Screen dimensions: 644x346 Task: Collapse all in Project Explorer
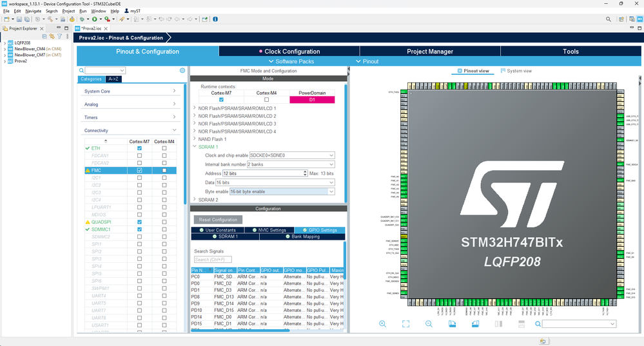coord(44,37)
